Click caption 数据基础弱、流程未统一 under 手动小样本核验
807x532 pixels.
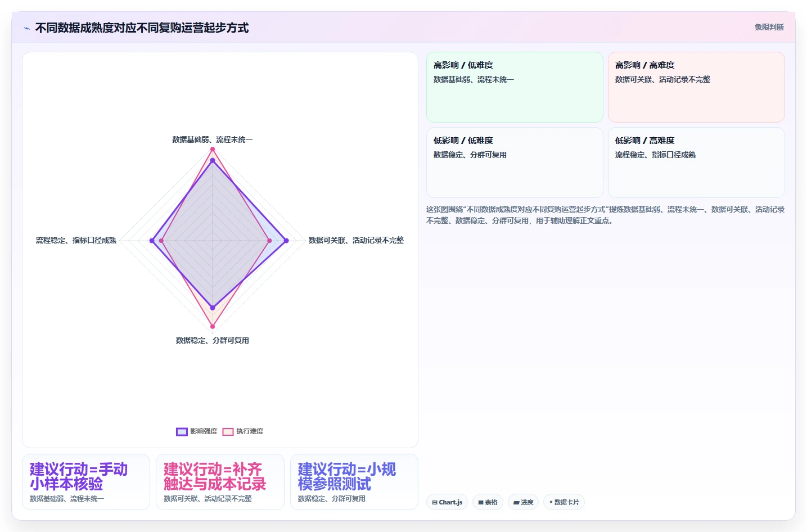(67, 499)
